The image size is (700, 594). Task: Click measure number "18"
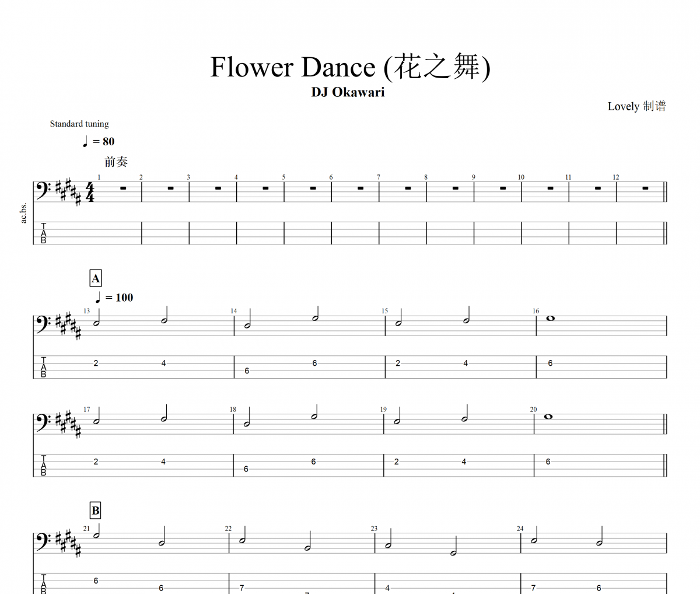click(x=233, y=410)
